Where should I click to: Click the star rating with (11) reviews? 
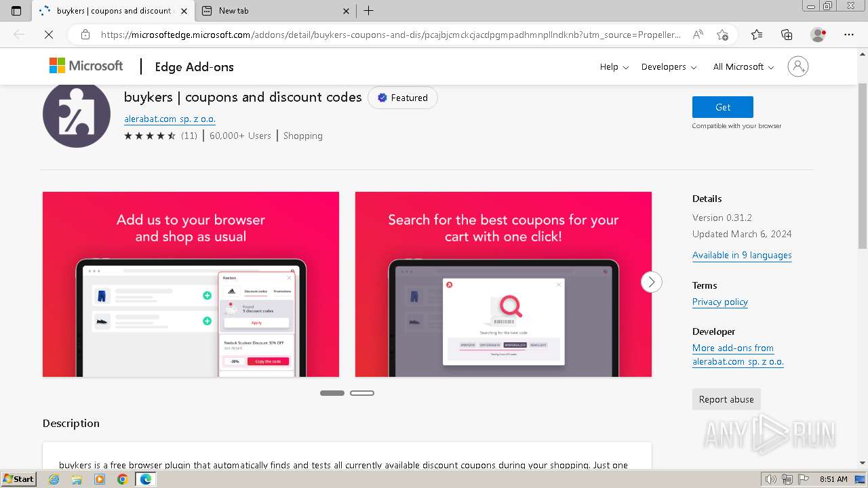[x=161, y=136]
